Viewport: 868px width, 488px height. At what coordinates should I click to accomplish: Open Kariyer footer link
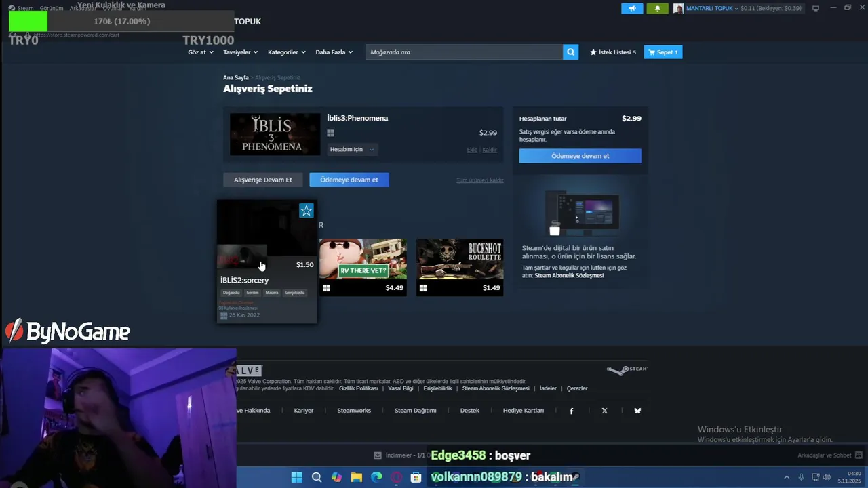303,411
